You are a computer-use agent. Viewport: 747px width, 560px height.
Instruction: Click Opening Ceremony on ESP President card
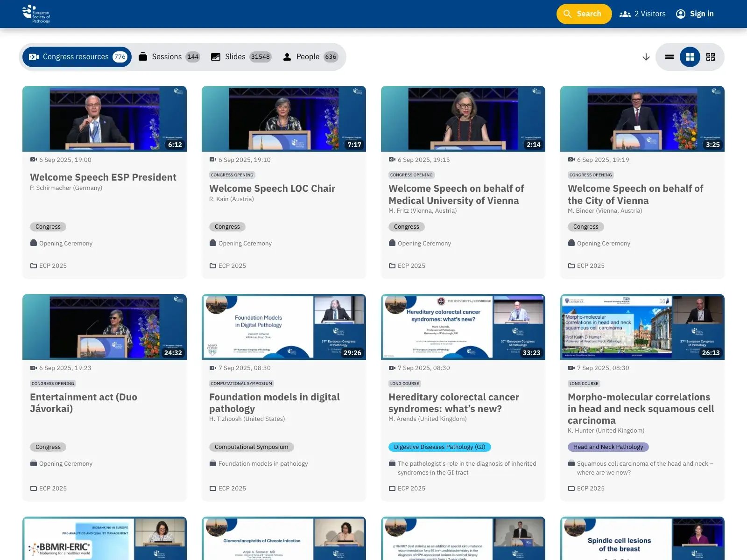coord(66,244)
